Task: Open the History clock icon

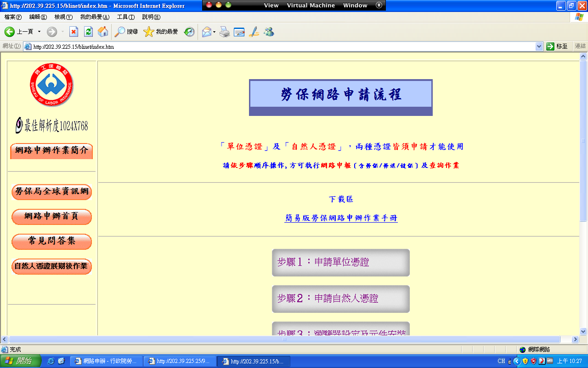Action: pos(189,32)
